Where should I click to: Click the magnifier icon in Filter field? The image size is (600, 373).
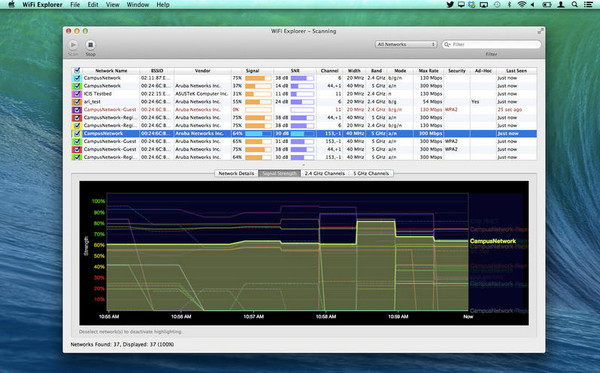[447, 44]
